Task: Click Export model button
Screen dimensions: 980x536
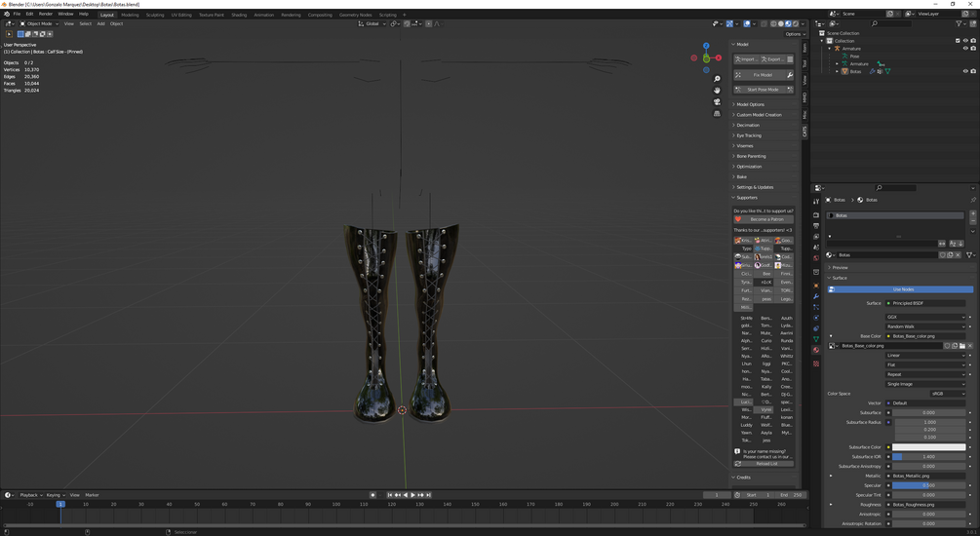Action: 772,59
